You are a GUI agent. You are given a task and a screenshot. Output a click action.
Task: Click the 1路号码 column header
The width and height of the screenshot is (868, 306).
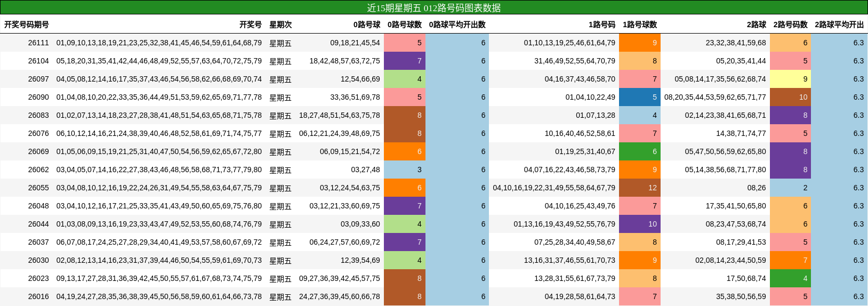point(602,25)
